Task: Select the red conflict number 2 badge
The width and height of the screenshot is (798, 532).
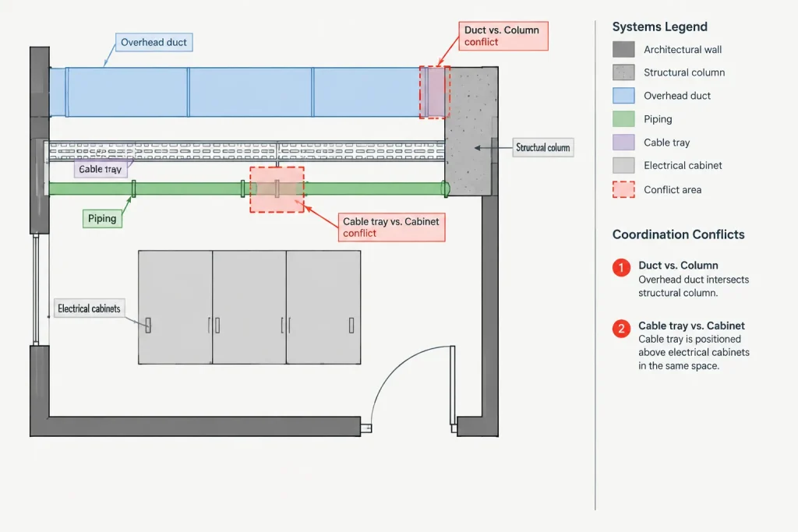Action: tap(621, 328)
